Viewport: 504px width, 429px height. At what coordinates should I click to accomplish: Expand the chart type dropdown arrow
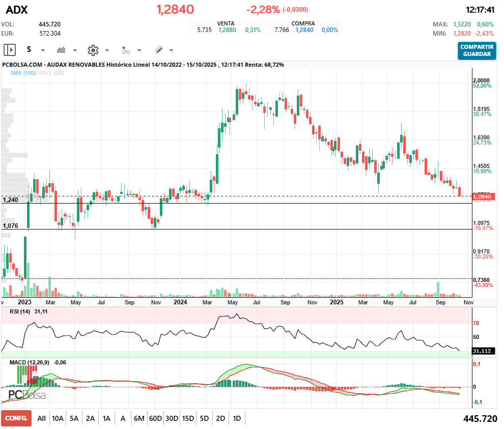click(x=75, y=50)
